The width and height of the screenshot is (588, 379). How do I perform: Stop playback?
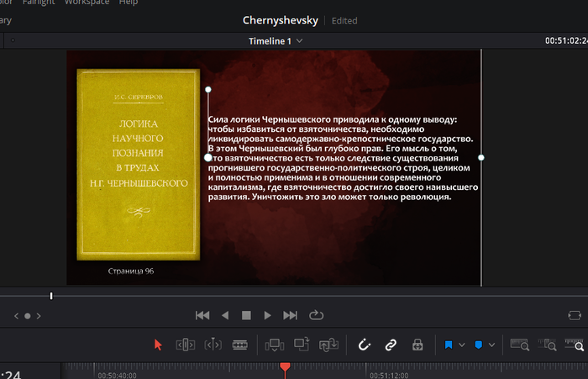[x=246, y=315]
